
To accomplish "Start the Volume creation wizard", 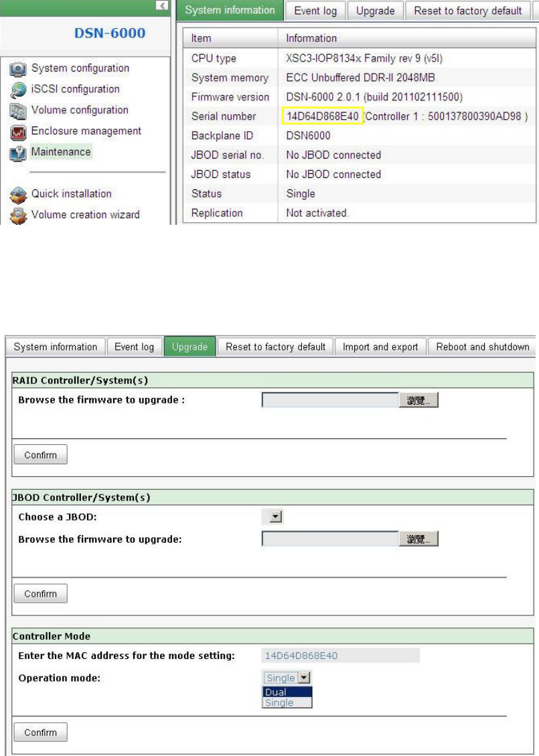I will point(86,215).
